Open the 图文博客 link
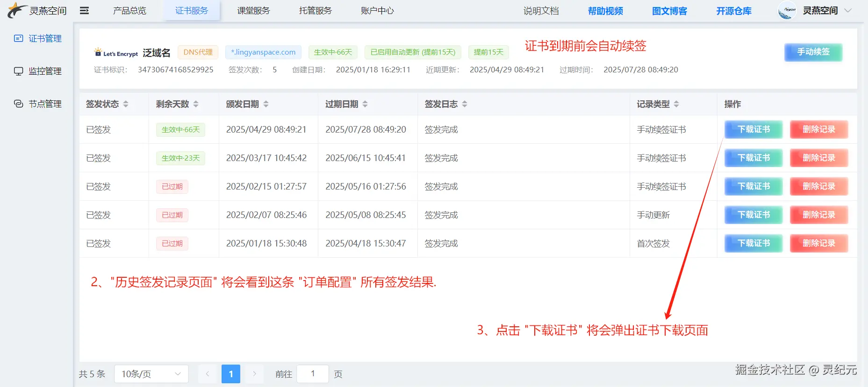 tap(669, 11)
